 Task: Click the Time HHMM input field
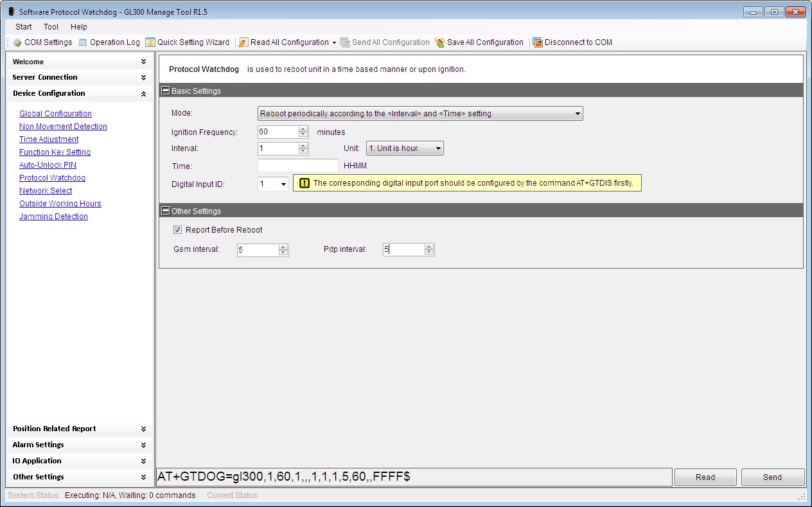pos(297,166)
